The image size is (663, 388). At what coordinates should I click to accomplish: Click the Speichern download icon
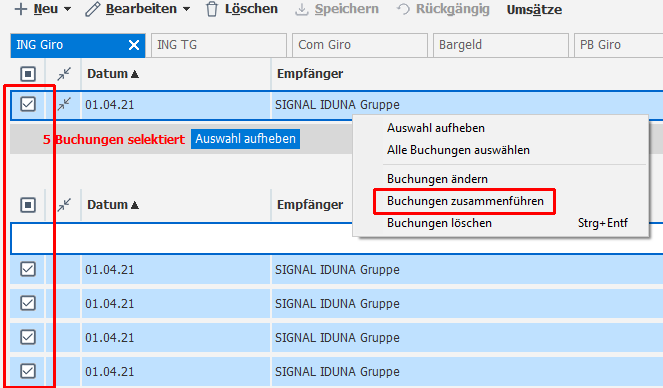click(x=301, y=9)
